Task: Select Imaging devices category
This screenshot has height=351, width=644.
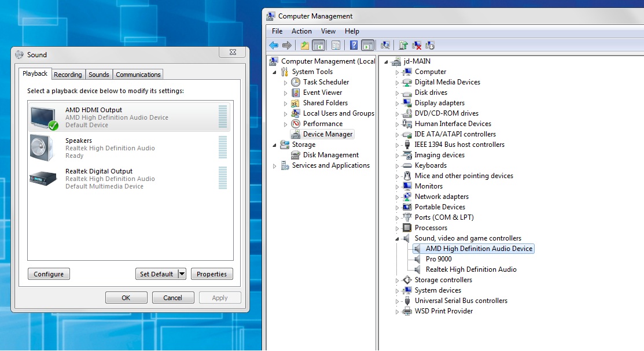Action: [x=440, y=155]
